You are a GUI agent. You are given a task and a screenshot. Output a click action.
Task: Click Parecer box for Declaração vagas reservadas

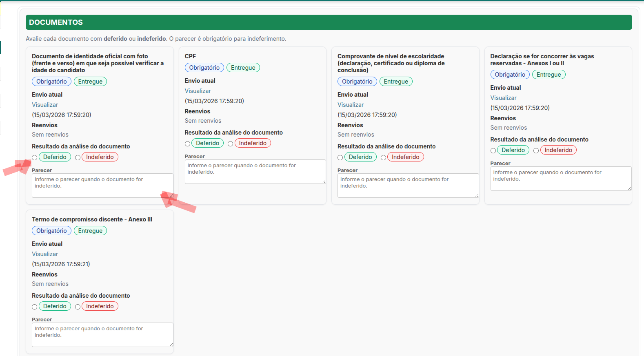point(560,179)
